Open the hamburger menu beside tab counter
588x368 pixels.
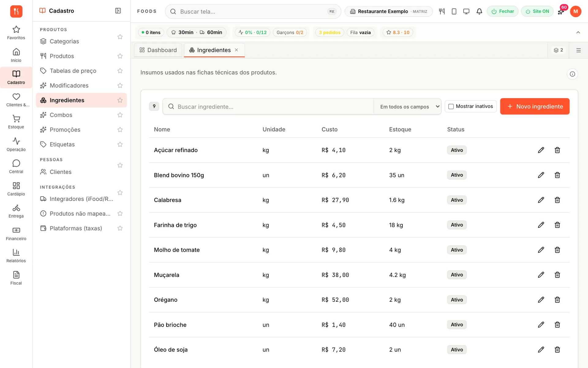click(x=578, y=50)
